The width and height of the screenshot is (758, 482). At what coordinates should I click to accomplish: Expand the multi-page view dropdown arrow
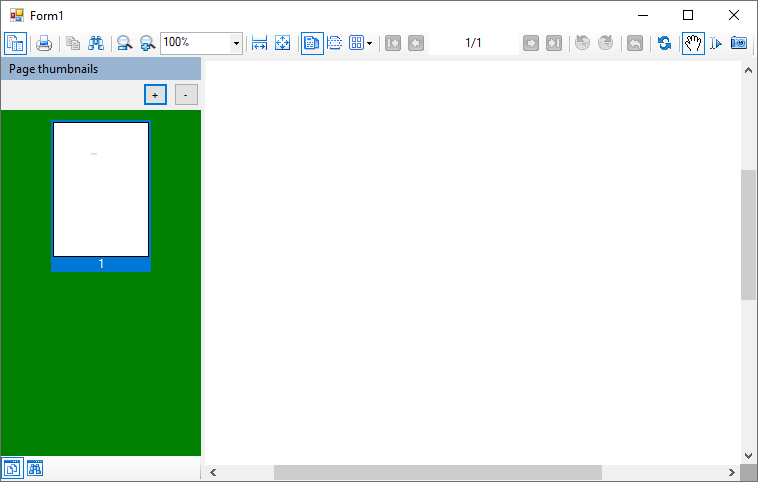[370, 44]
